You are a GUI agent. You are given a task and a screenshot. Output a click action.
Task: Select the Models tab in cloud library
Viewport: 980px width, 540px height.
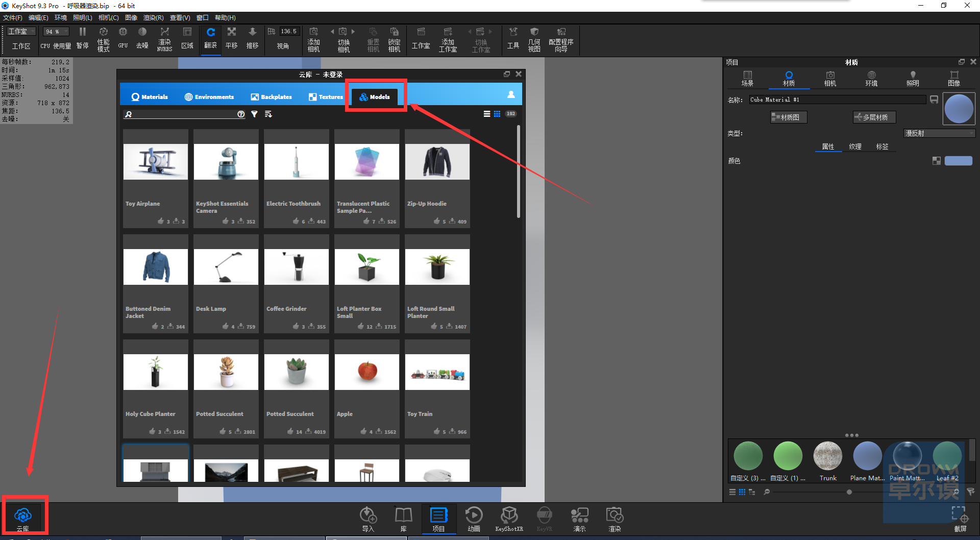point(375,97)
